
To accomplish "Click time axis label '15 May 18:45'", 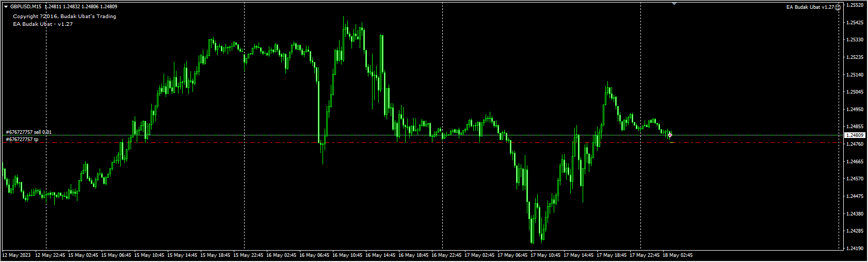I will (215, 255).
